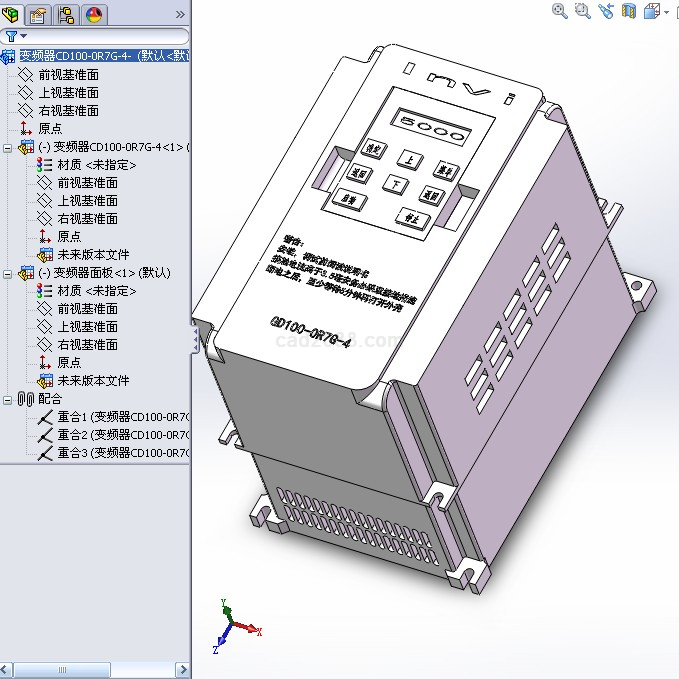This screenshot has height=679, width=679.
Task: Click the View Orientation cube icon
Action: point(651,11)
